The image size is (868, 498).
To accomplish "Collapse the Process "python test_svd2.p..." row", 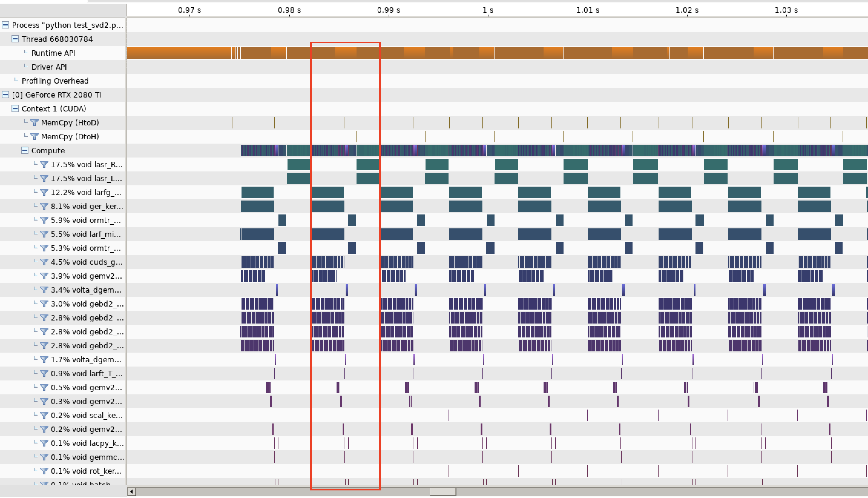I will (5, 25).
